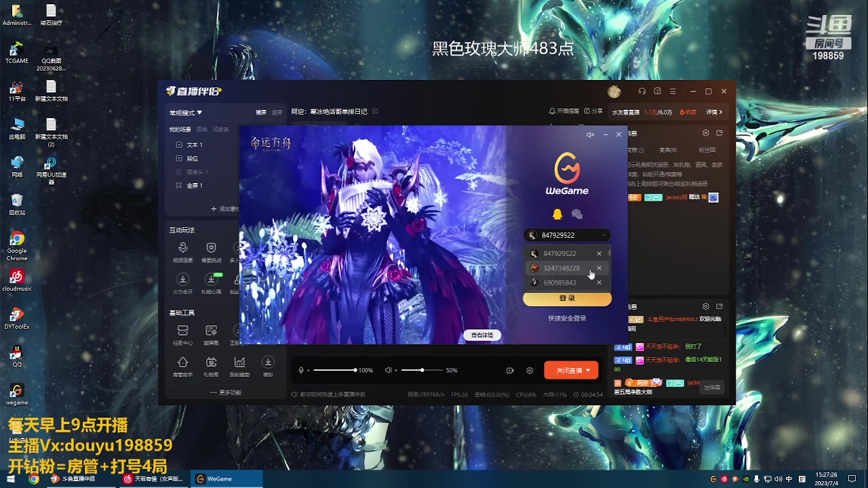Open the 礼物秀 gift show tool
868x488 pixels.
(211, 363)
